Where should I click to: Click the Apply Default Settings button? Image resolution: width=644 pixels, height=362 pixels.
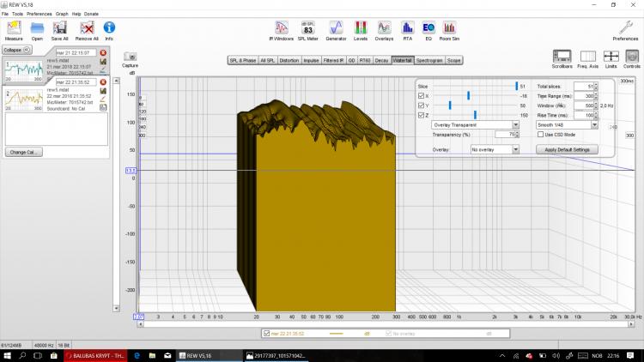(567, 149)
